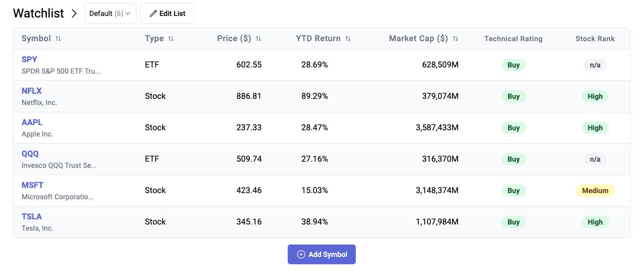Open the Default (6) watchlist dropdown
Viewport: 644px width, 276px height.
(x=110, y=13)
